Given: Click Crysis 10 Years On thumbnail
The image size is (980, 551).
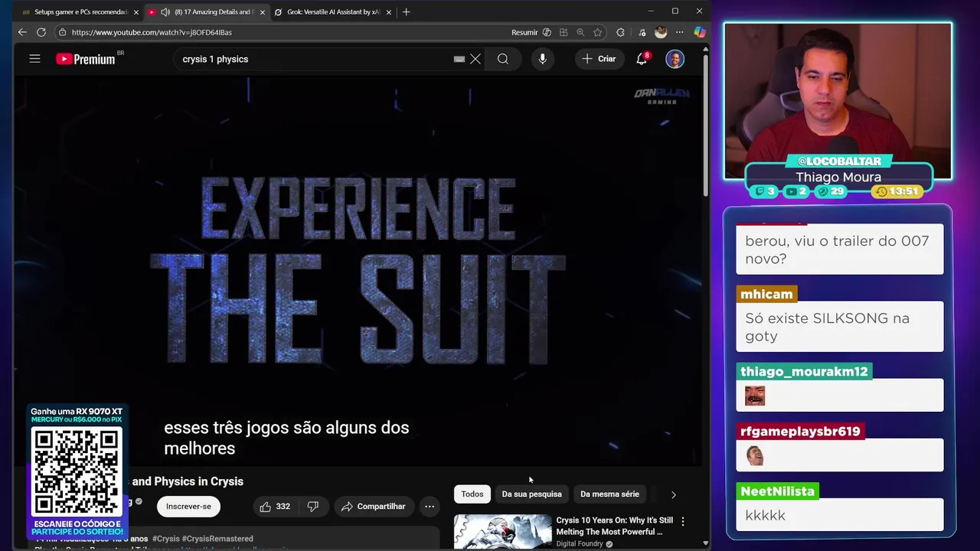Looking at the screenshot, I should [502, 531].
